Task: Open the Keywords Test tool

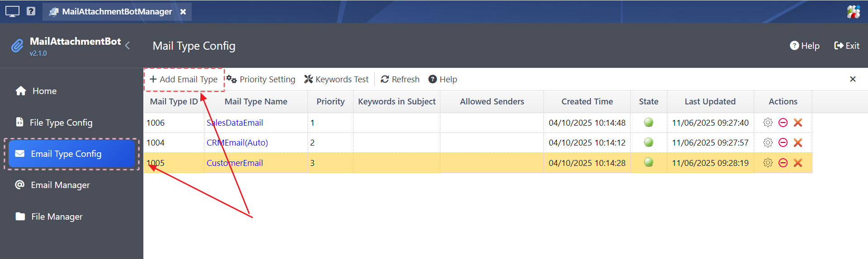Action: coord(336,80)
